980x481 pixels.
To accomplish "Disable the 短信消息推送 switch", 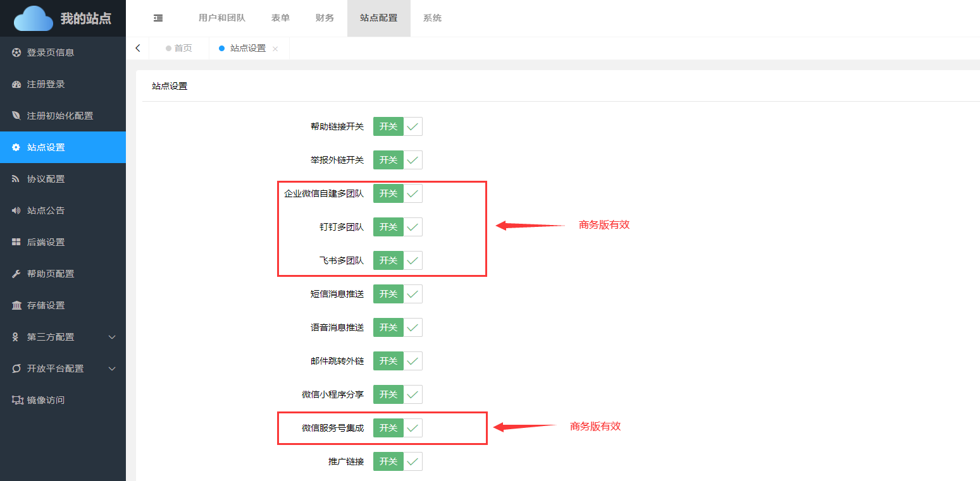I will tap(397, 294).
